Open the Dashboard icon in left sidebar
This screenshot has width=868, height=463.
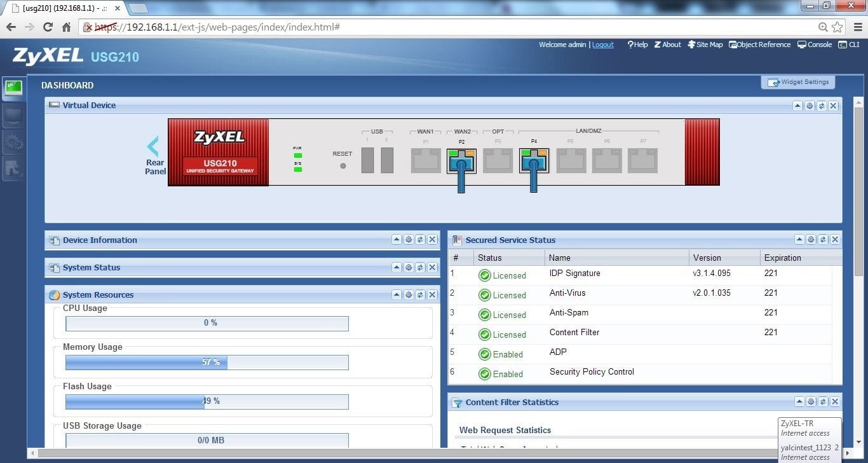pos(13,88)
